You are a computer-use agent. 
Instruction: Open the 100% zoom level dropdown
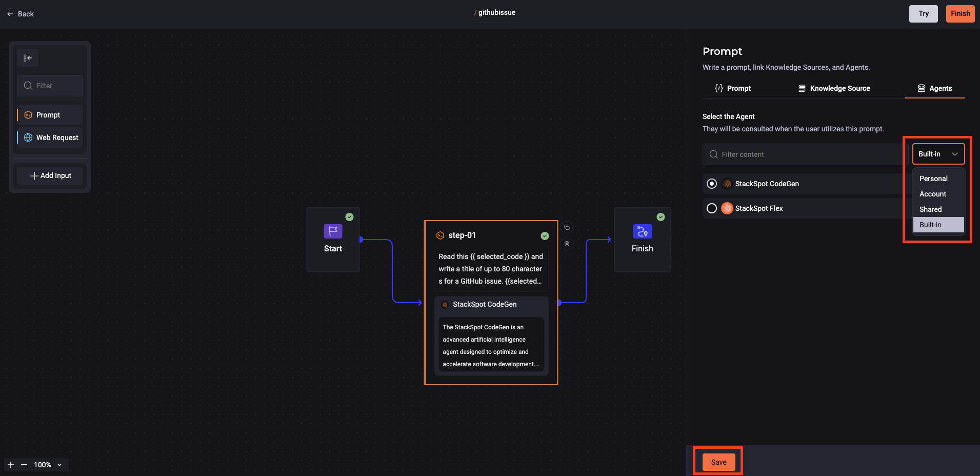click(48, 465)
